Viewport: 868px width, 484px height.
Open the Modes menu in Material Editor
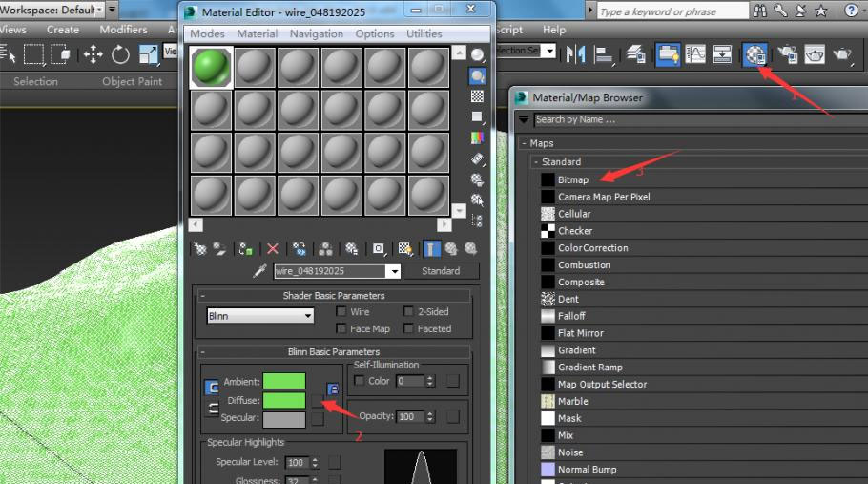click(x=207, y=33)
